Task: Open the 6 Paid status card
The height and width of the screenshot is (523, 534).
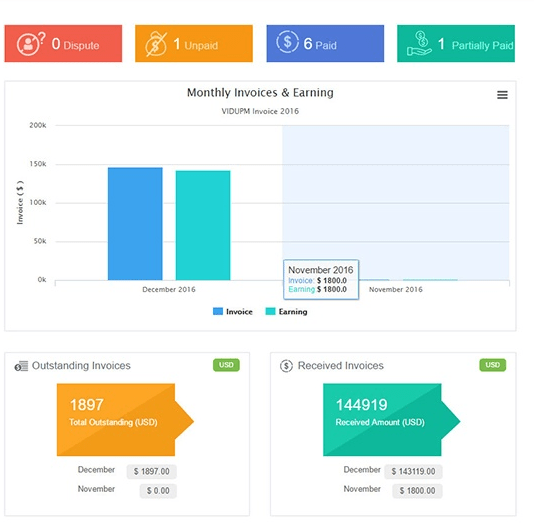Action: (325, 43)
